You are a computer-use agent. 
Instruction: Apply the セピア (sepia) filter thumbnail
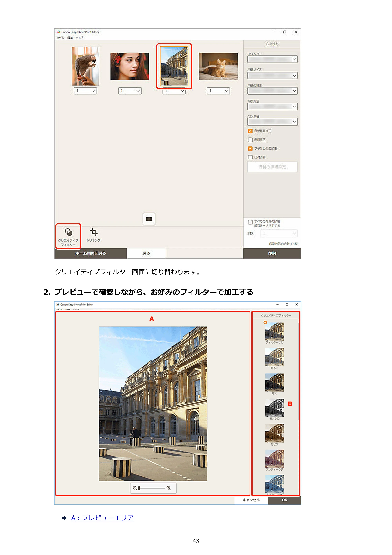(x=274, y=433)
